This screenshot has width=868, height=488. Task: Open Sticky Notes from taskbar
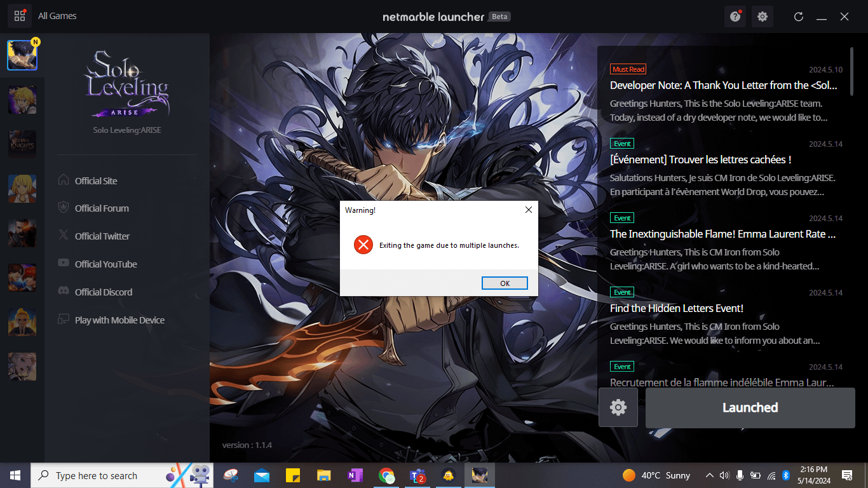[x=293, y=475]
